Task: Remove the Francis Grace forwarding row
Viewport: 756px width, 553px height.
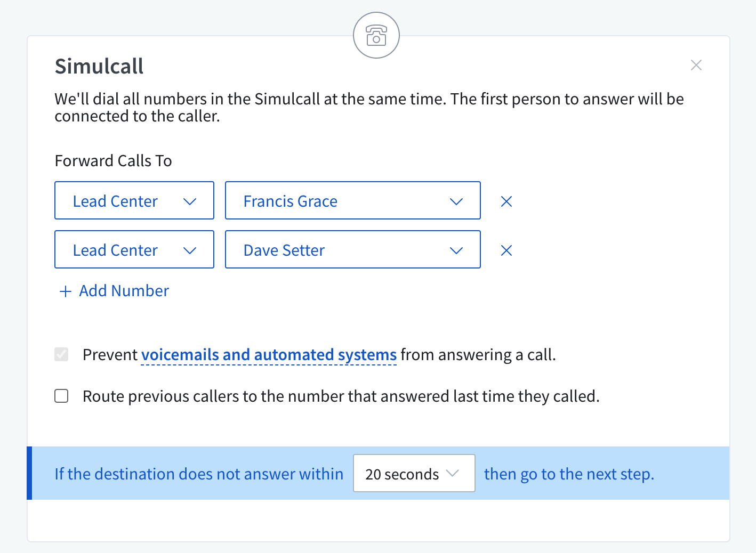Action: click(x=506, y=201)
